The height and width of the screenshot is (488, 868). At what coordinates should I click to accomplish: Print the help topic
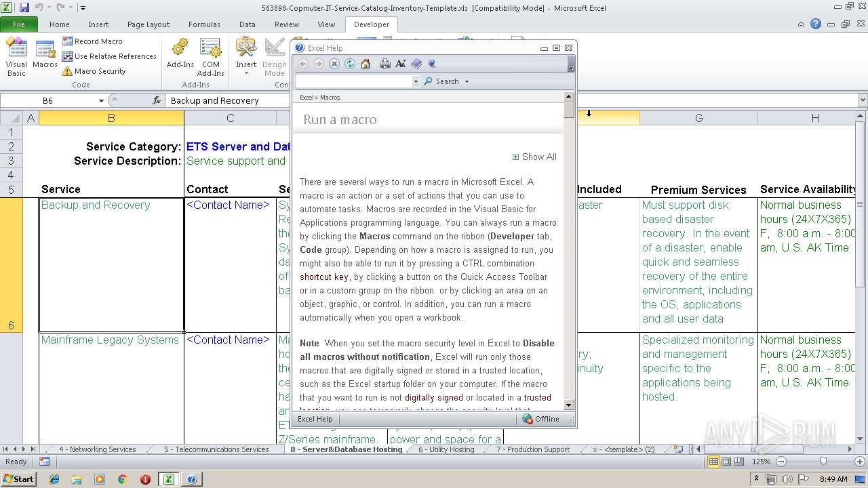tap(385, 64)
